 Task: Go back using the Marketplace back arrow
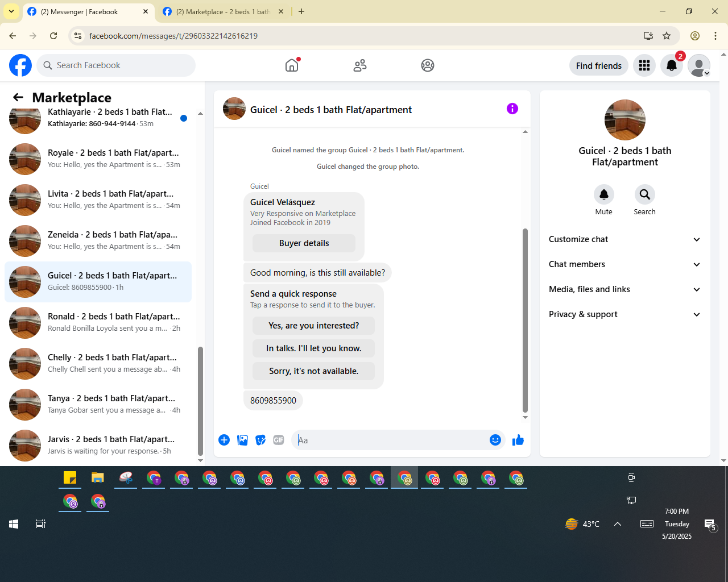18,97
